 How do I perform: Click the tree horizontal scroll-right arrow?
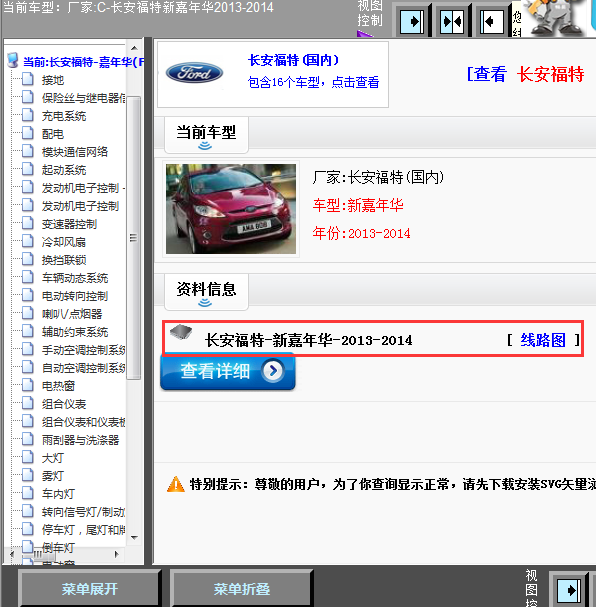click(116, 554)
